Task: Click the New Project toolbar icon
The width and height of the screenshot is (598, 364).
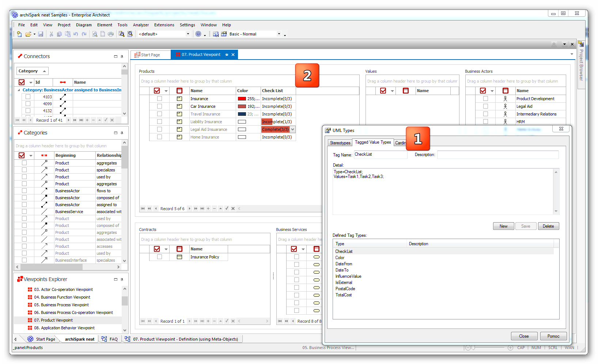Action: (19, 34)
